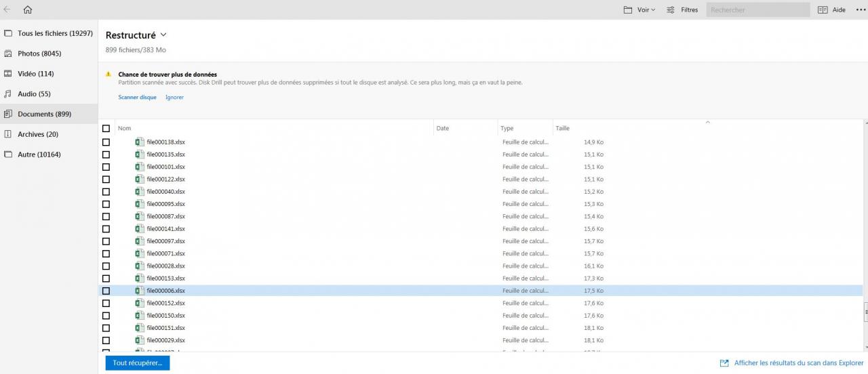Check the box for file000122.xlsx
The image size is (868, 374).
pyautogui.click(x=106, y=180)
